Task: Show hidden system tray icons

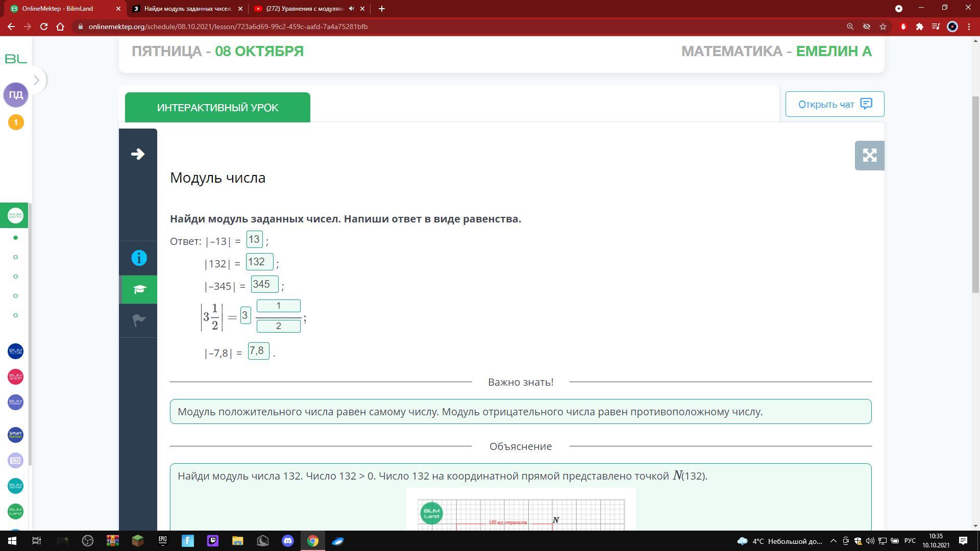Action: click(833, 541)
